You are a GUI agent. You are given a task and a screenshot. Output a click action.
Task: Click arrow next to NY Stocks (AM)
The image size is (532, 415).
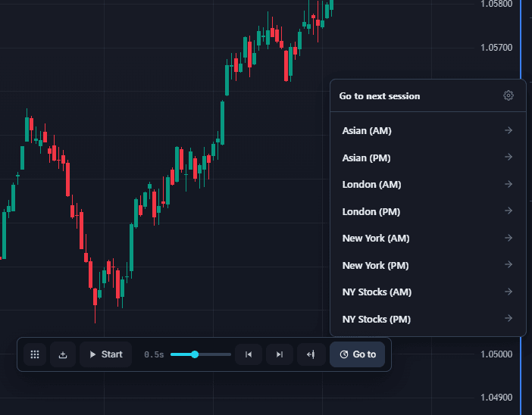click(x=509, y=292)
